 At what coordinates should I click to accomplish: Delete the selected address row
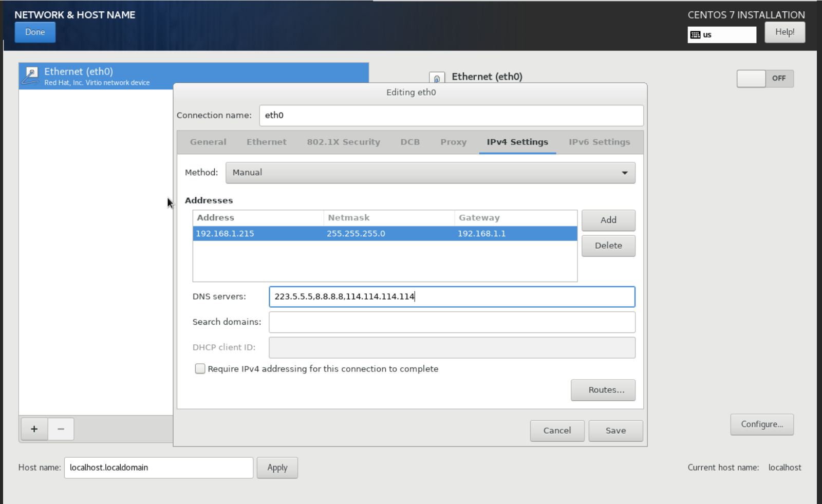tap(608, 246)
